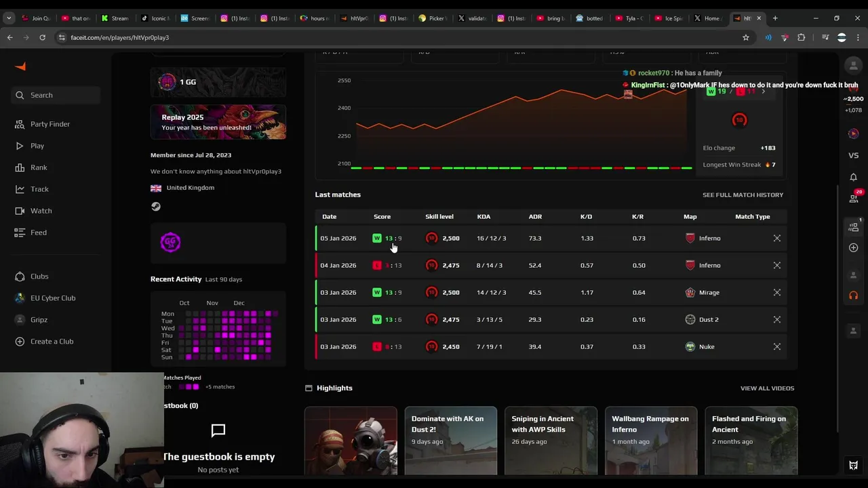Select the Match Type column header
Viewport: 868px width, 488px height.
(x=753, y=217)
